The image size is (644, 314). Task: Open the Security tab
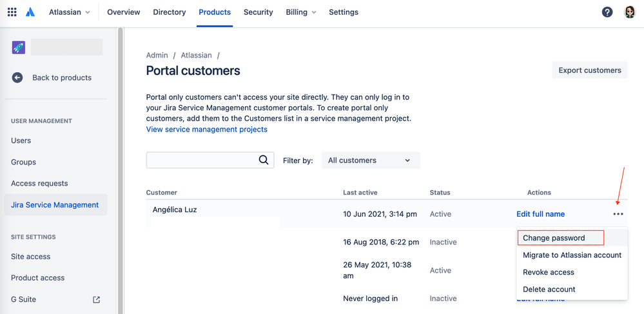tap(258, 12)
